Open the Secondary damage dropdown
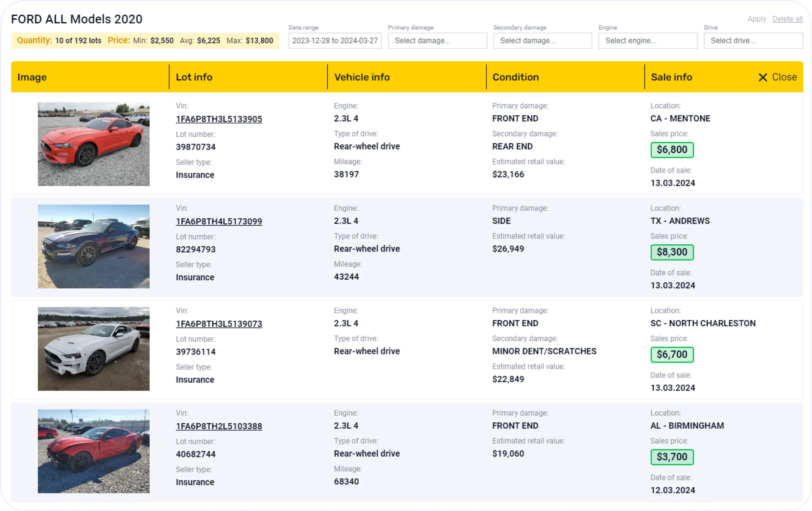 point(542,41)
